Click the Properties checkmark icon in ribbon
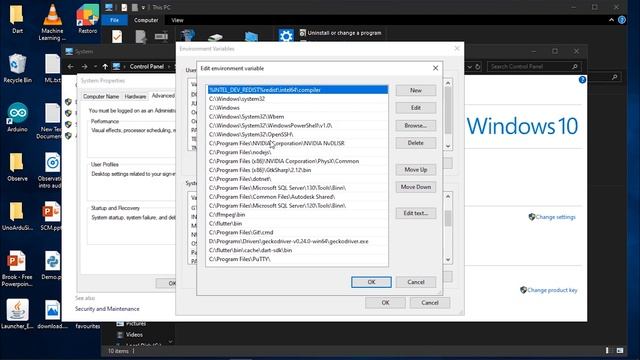This screenshot has height=360, width=640. [117, 36]
